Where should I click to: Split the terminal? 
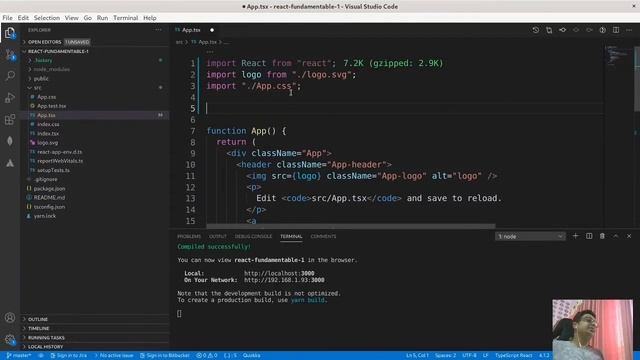[589, 236]
